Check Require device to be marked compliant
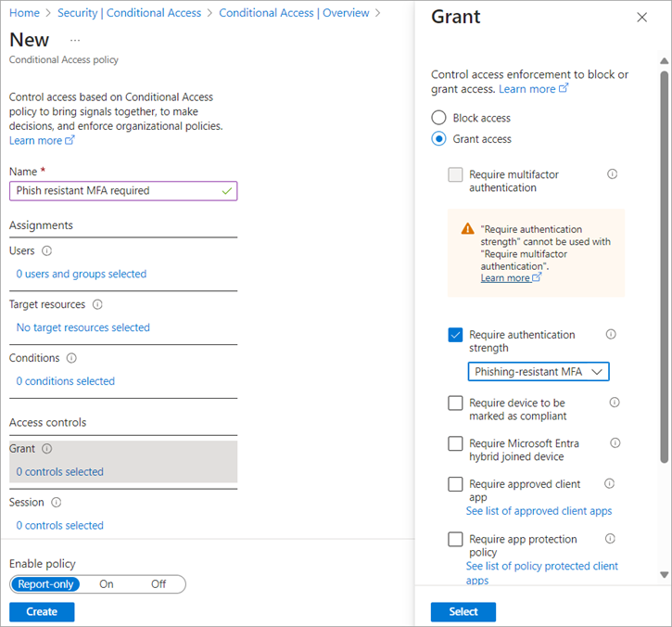 point(455,403)
